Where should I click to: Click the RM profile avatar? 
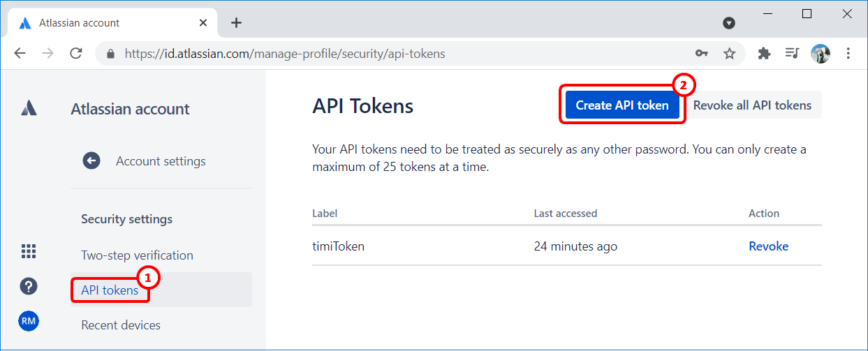point(29,321)
